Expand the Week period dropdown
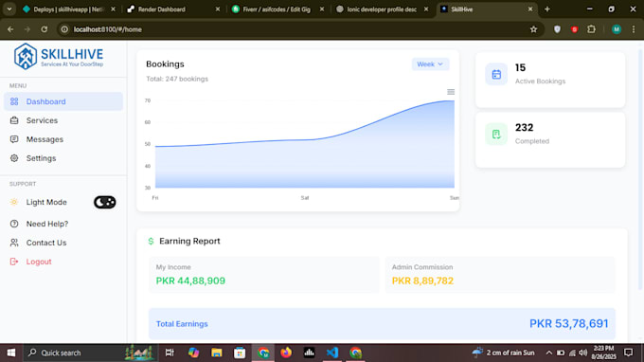Viewport: 644px width, 362px height. tap(430, 64)
